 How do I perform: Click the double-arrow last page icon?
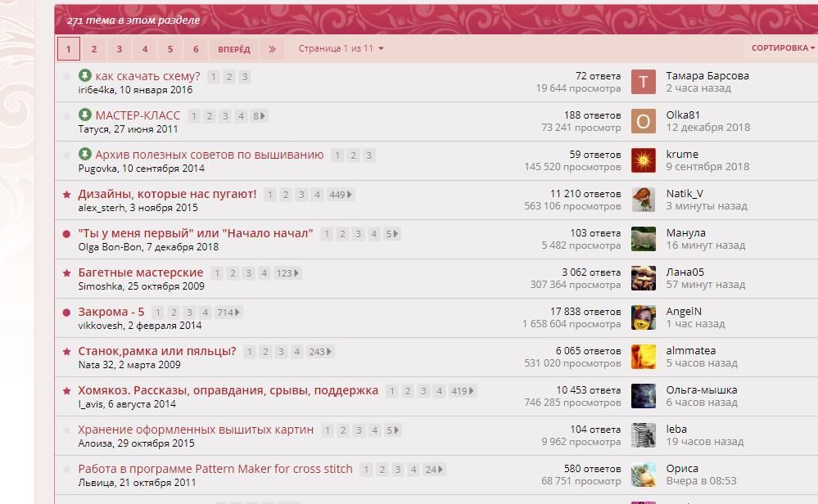pyautogui.click(x=272, y=49)
